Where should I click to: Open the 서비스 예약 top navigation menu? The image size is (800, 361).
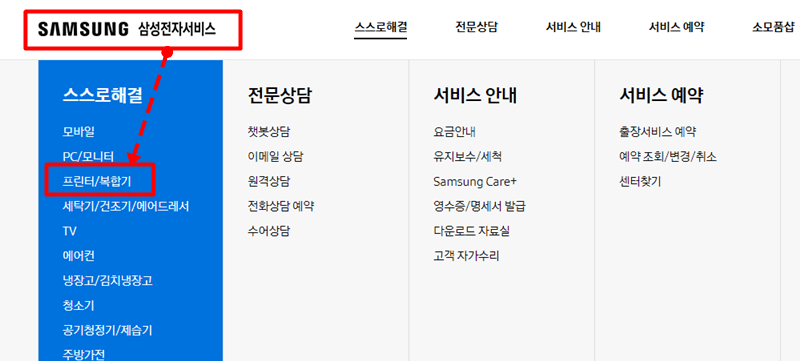pyautogui.click(x=677, y=27)
